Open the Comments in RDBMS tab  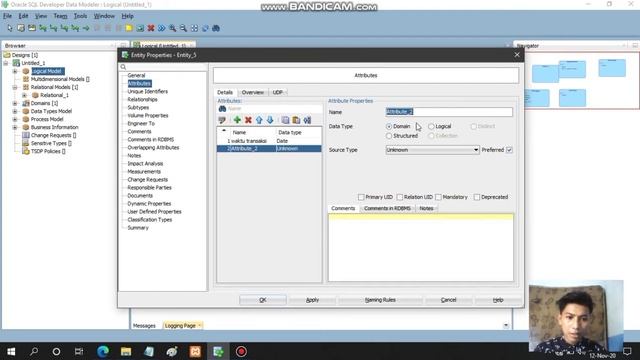[x=387, y=209]
